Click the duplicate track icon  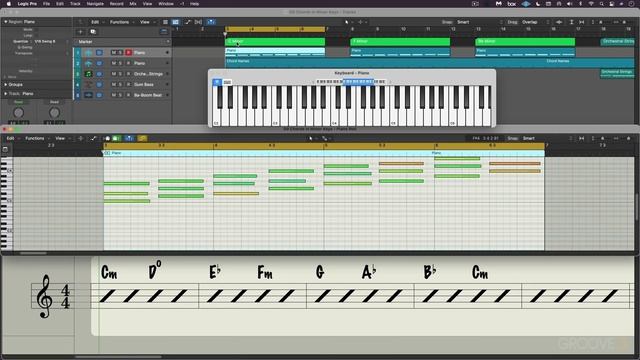[x=93, y=31]
